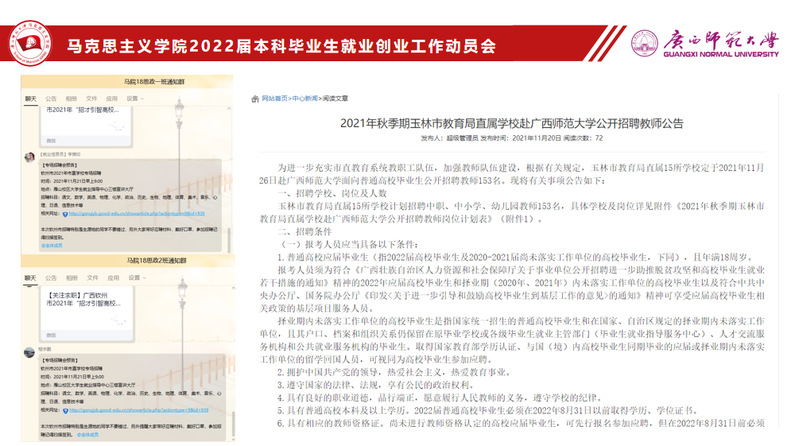The width and height of the screenshot is (798, 446).
Task: Click heading 二、招聘条件
Action: point(304,232)
